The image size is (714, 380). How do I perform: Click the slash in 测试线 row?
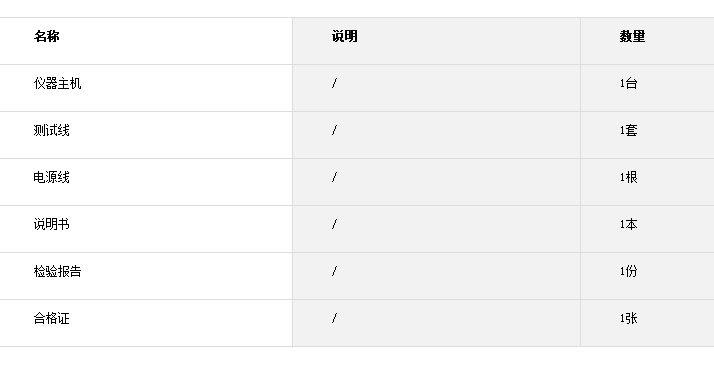click(x=335, y=131)
